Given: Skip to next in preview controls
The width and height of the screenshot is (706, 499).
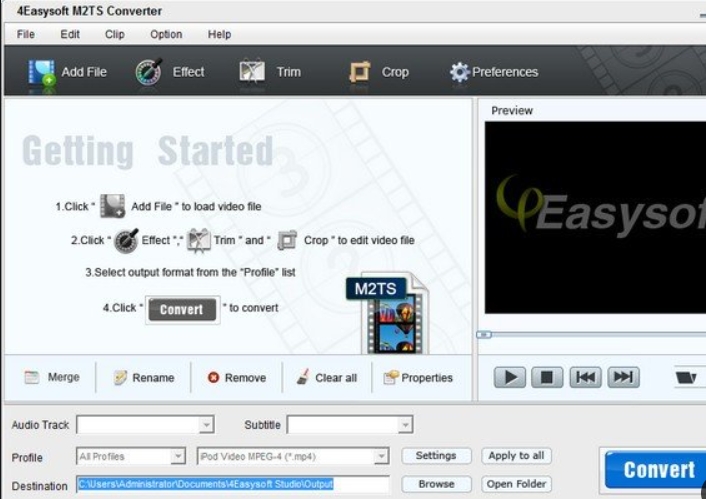Looking at the screenshot, I should (x=624, y=377).
